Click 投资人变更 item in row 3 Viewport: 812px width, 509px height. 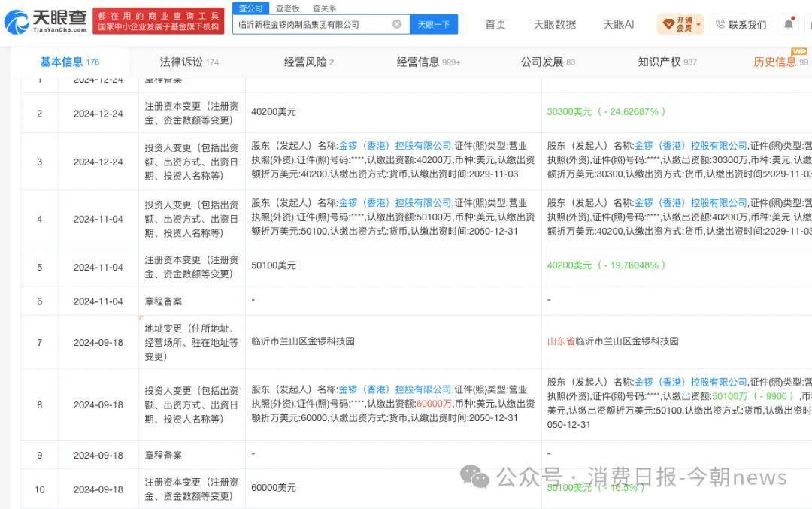pyautogui.click(x=191, y=162)
